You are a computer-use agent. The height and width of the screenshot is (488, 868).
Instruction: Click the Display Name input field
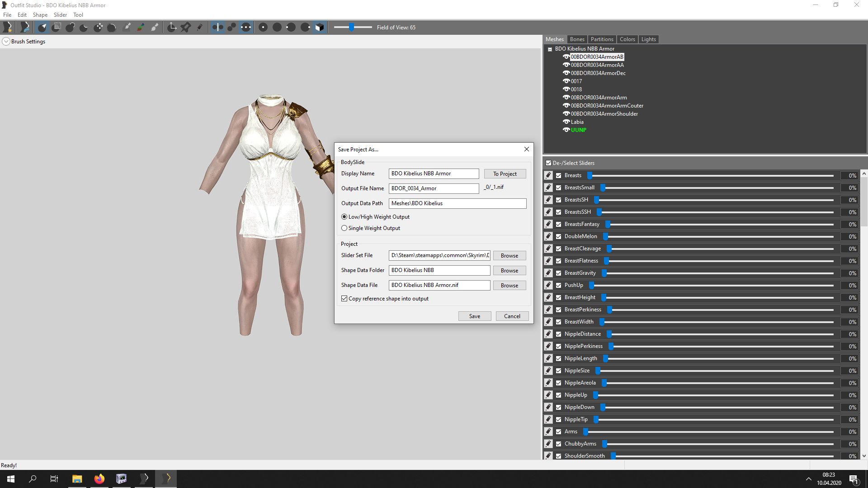coord(434,174)
